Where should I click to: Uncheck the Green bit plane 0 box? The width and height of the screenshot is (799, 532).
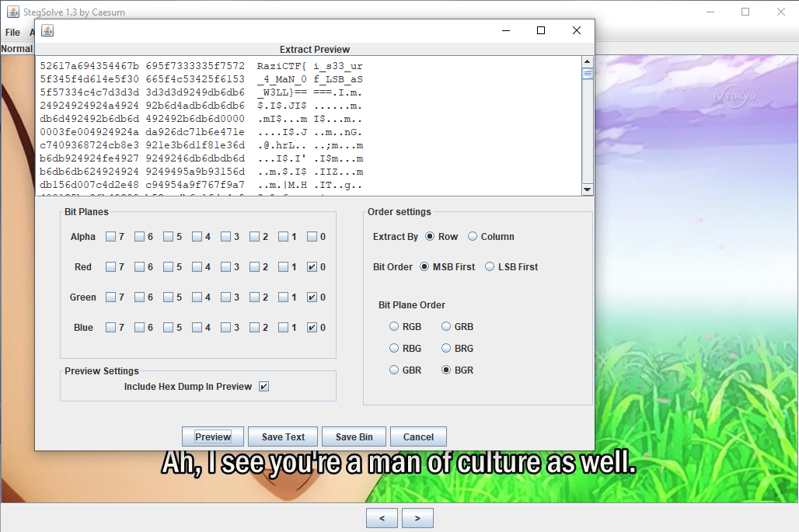312,297
